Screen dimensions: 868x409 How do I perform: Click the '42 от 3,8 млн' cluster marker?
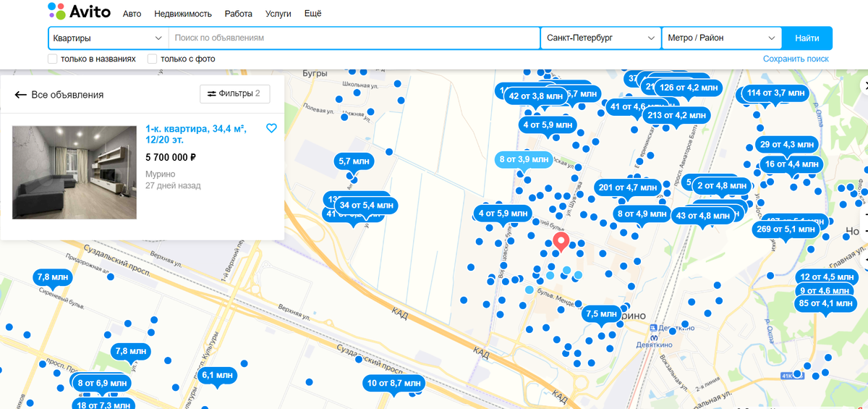tap(536, 96)
